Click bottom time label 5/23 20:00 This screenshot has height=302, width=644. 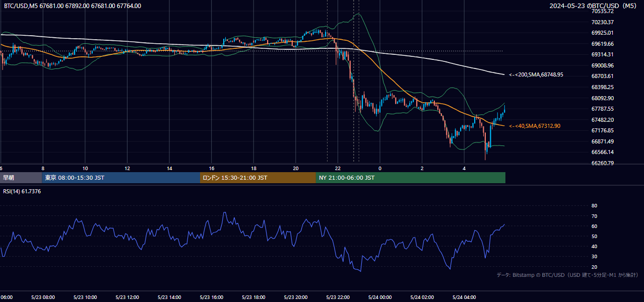(x=296, y=297)
